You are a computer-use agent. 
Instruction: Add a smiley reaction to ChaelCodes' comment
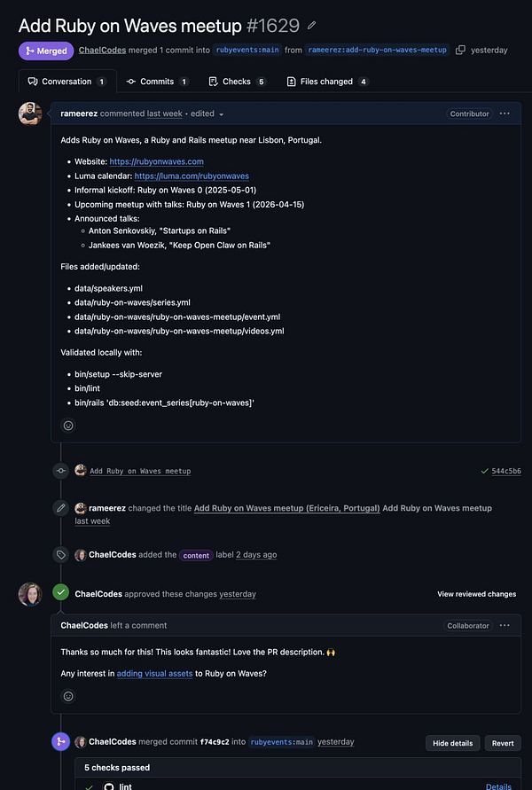click(x=68, y=696)
